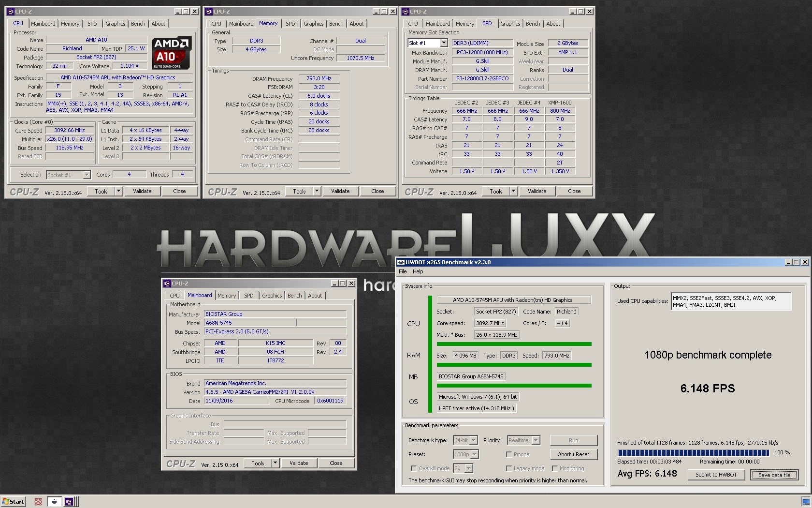Select the Mainboard tab in CPU window
The height and width of the screenshot is (508, 812).
click(x=43, y=24)
